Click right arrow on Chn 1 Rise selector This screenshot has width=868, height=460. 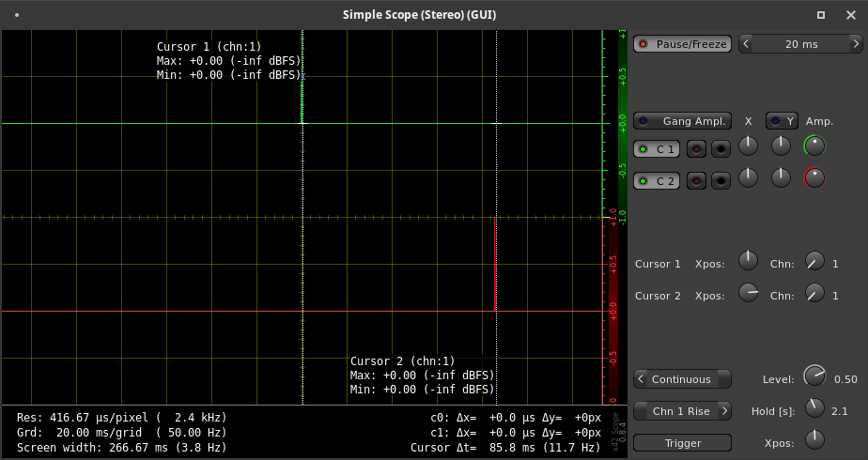[724, 411]
